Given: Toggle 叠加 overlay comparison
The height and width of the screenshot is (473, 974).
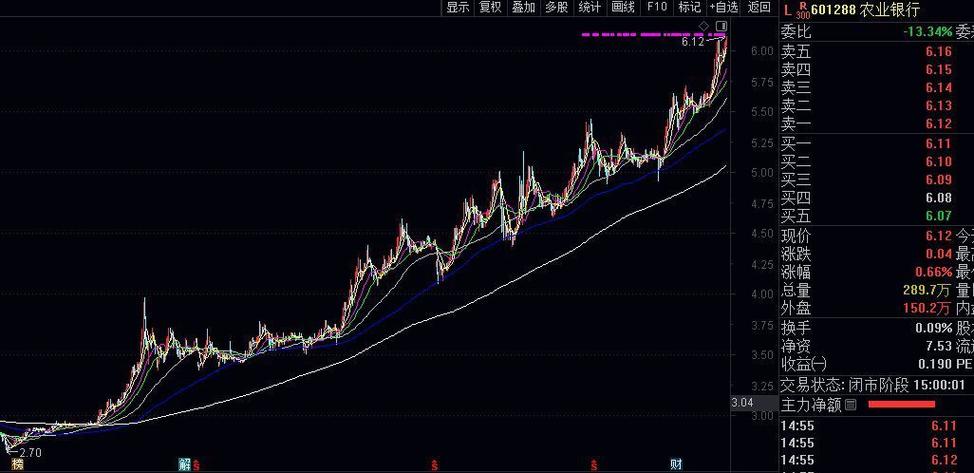Looking at the screenshot, I should click(523, 7).
